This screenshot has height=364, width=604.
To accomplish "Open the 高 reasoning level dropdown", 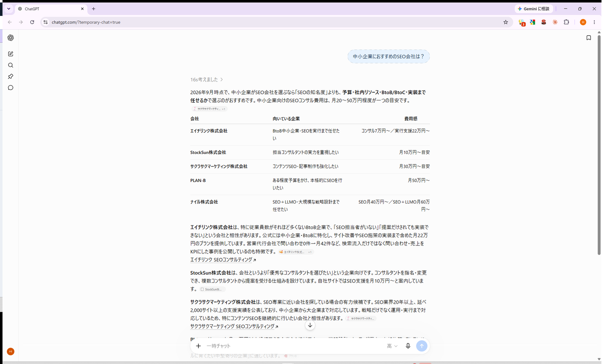I will pyautogui.click(x=392, y=346).
